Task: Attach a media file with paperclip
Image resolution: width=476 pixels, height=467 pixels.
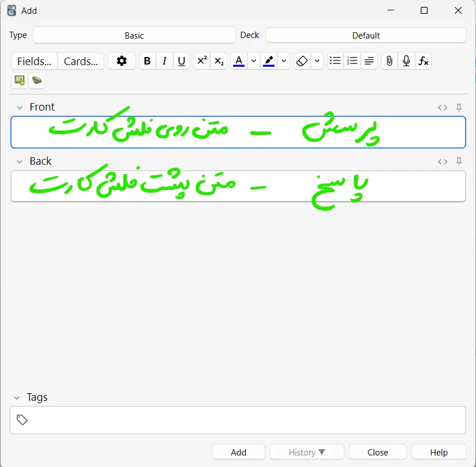Action: coord(390,61)
